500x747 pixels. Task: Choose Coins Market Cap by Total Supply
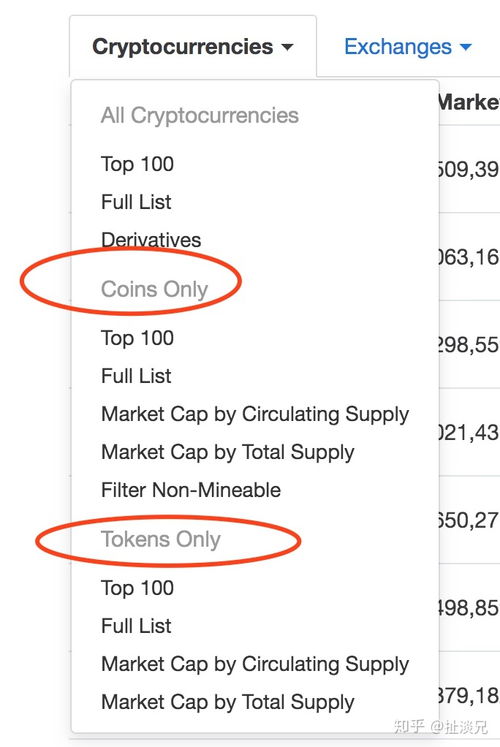click(x=228, y=452)
